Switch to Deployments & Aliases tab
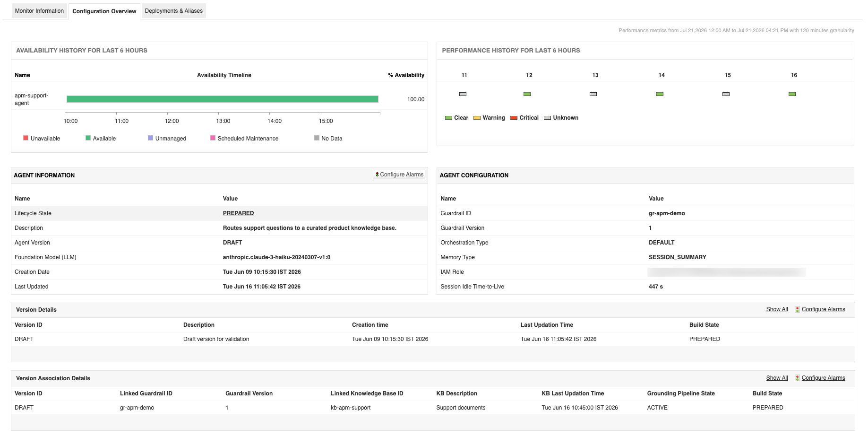This screenshot has height=437, width=868. coord(173,11)
